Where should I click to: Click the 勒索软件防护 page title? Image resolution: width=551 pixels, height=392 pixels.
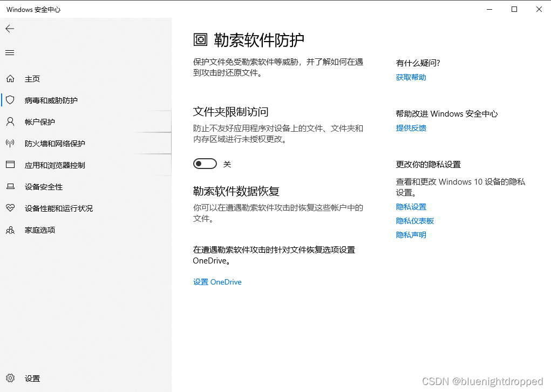point(259,40)
